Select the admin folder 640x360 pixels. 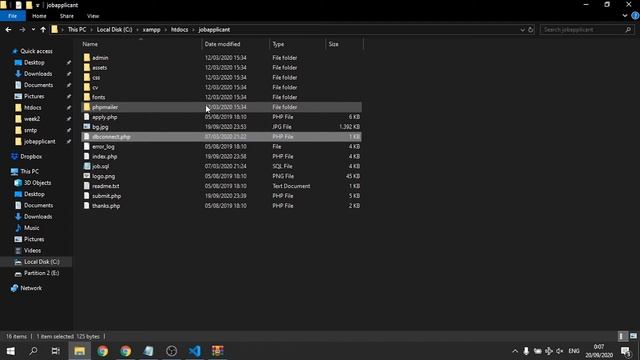pos(221,58)
